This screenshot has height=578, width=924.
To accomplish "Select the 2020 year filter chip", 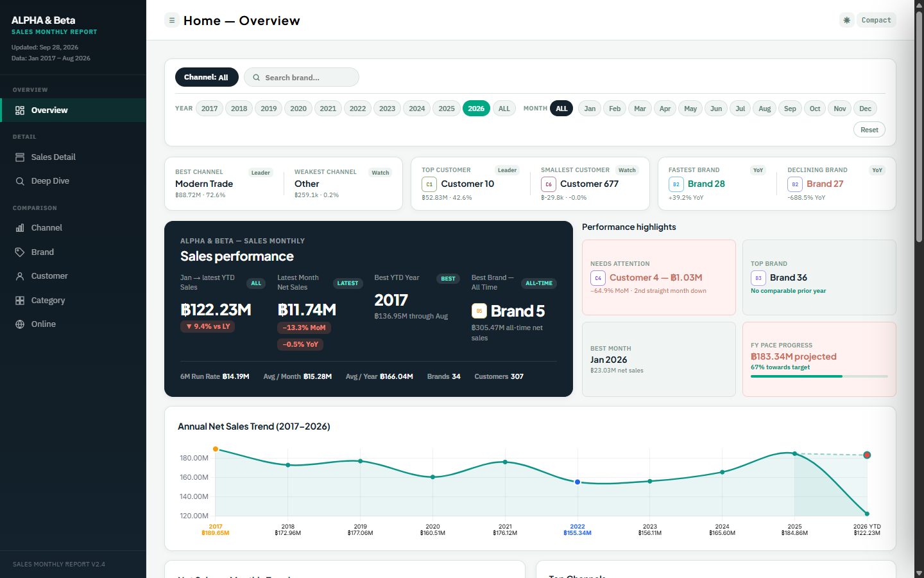I will pyautogui.click(x=298, y=109).
